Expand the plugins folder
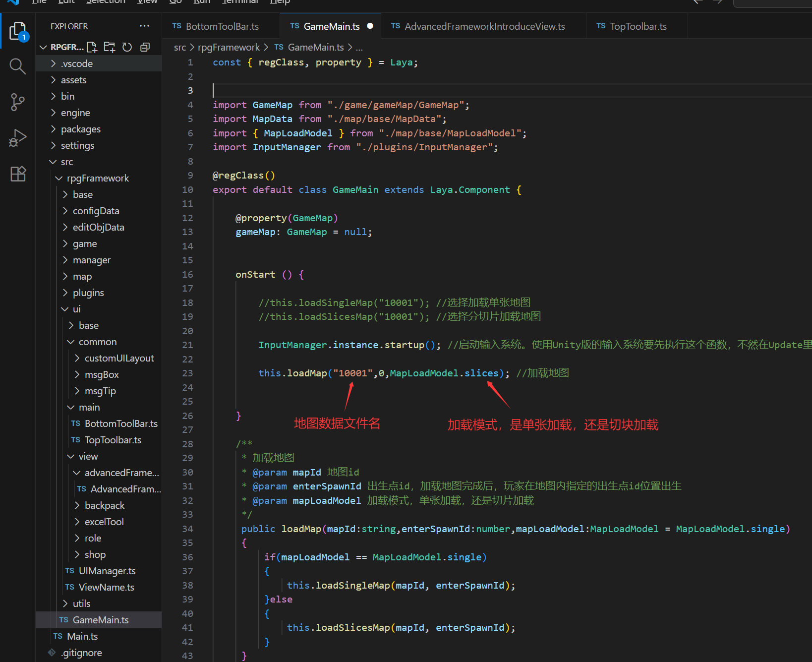 point(88,293)
